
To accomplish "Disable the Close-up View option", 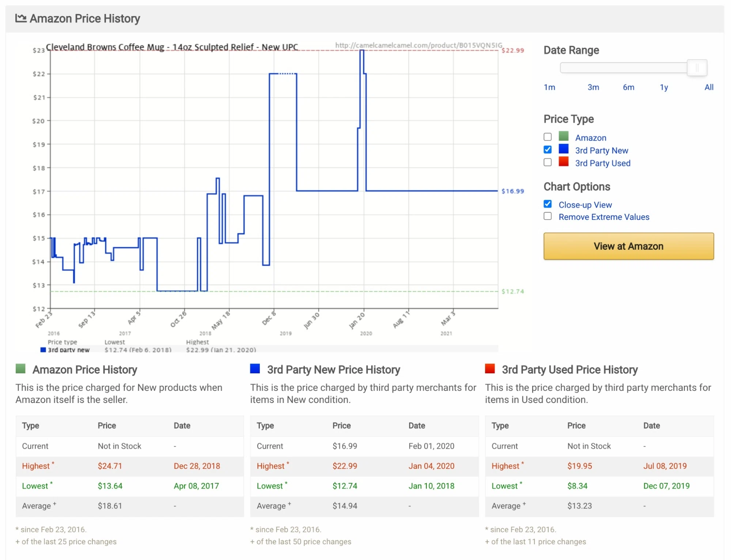I will pyautogui.click(x=548, y=204).
